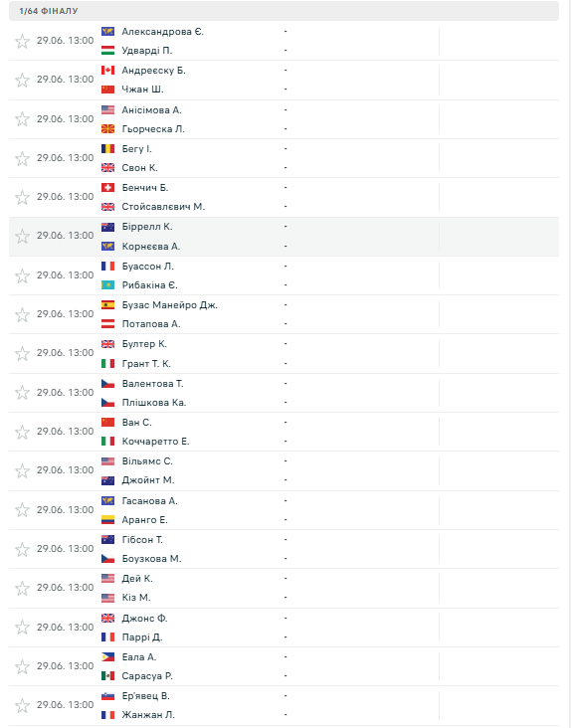The width and height of the screenshot is (571, 728).
Task: Click the Mexico flag beside Сарасуа Р.
Action: pos(107,676)
